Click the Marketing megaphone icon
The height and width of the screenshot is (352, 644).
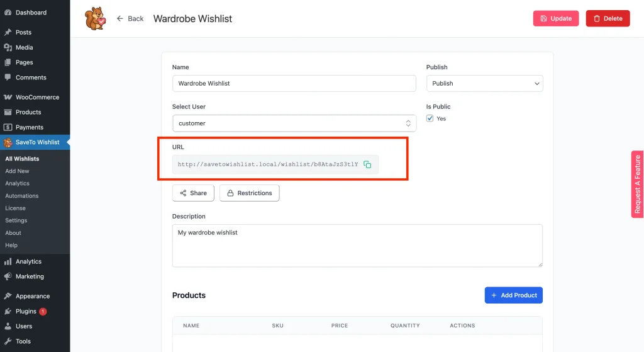[8, 276]
